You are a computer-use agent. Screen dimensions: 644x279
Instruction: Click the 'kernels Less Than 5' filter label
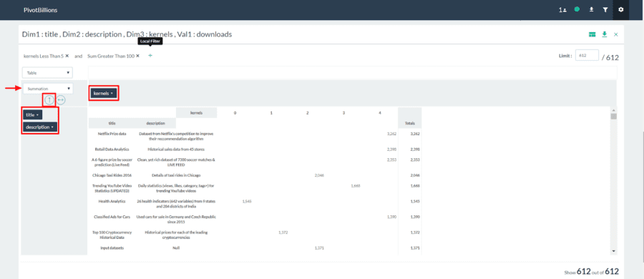click(x=44, y=56)
